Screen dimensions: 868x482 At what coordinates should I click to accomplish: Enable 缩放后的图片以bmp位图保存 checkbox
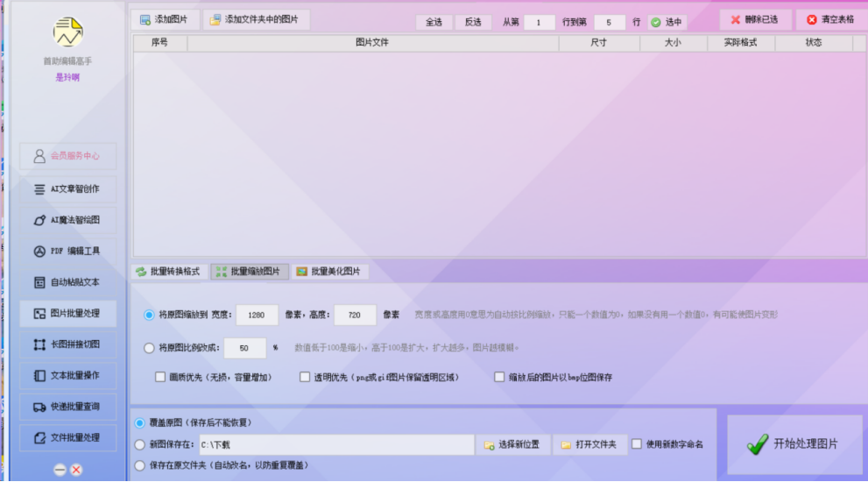point(498,378)
